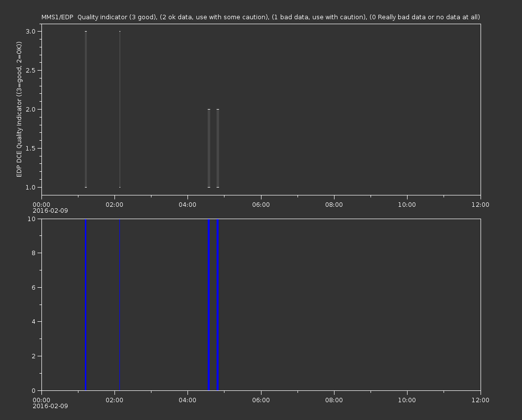This screenshot has height=420, width=522.
Task: Click the 2.0 tick label on quality axis
Action: coord(31,109)
